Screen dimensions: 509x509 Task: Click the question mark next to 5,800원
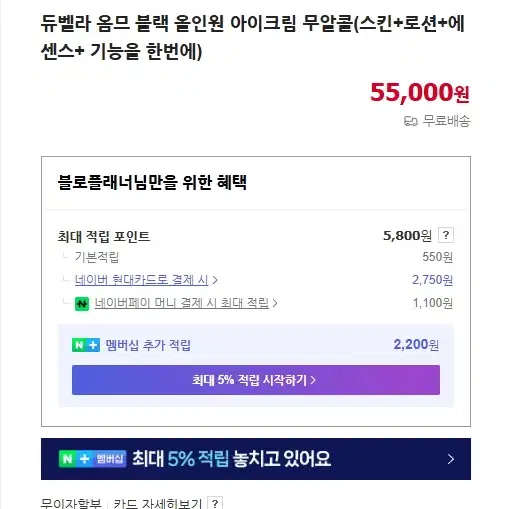(x=446, y=235)
